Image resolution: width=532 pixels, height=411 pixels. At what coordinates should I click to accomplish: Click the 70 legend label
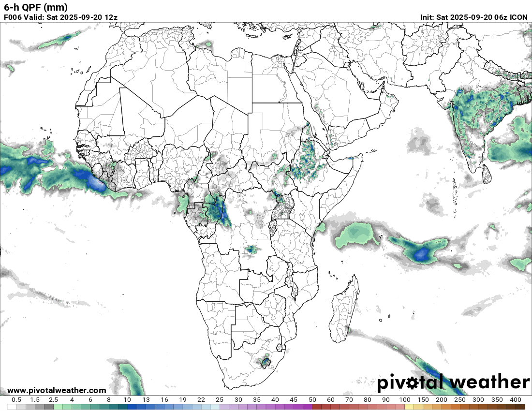pos(349,400)
